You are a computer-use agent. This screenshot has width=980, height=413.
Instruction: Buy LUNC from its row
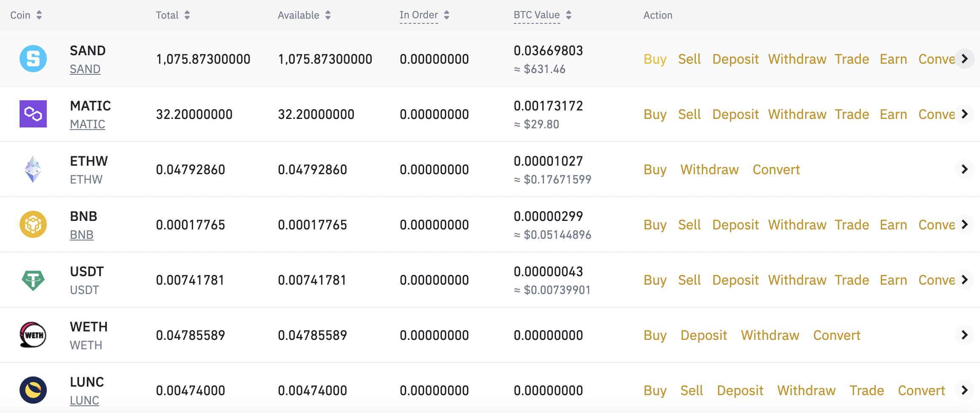pyautogui.click(x=655, y=390)
